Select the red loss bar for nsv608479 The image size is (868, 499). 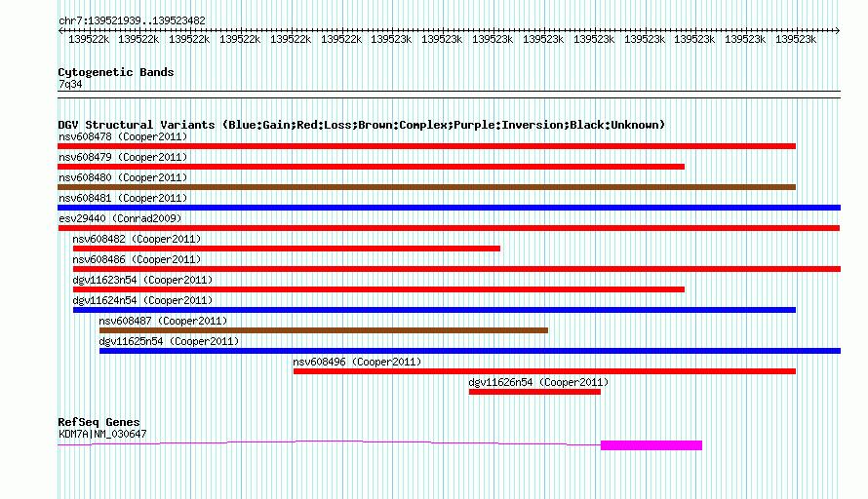click(x=371, y=167)
